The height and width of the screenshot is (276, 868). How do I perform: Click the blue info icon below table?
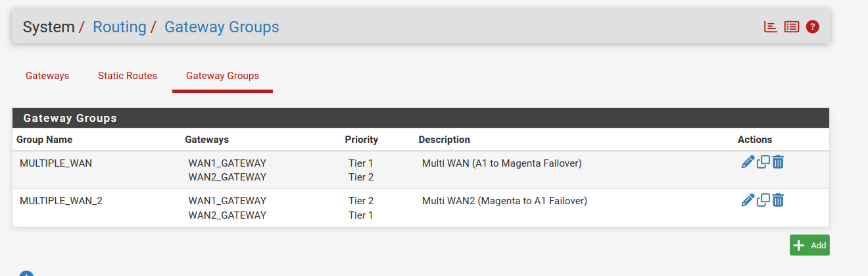pyautogui.click(x=26, y=273)
